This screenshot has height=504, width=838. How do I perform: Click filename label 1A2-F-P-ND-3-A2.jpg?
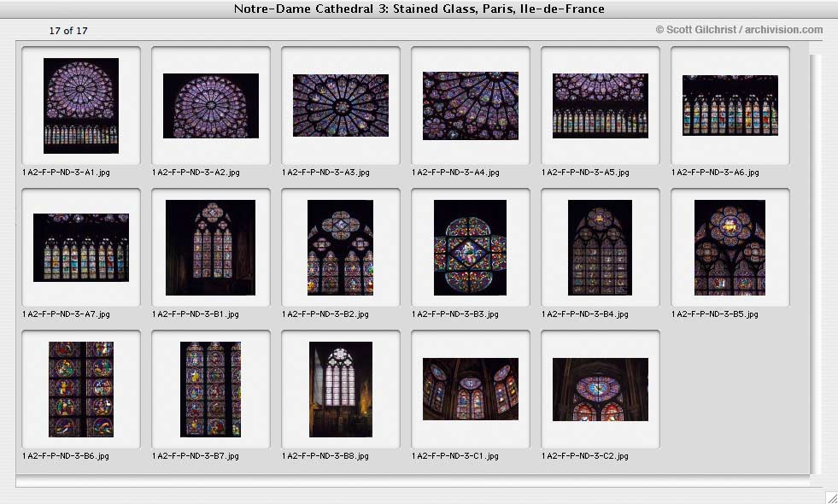point(196,173)
